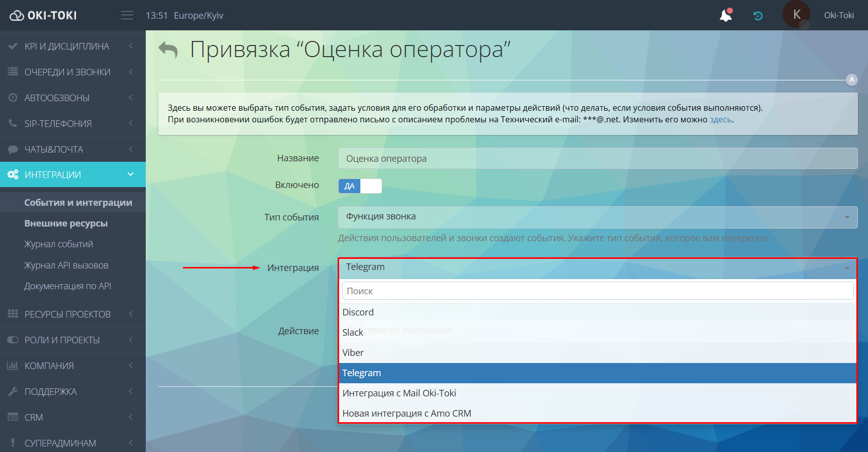Open Журнал API вызовов submenu item
The width and height of the screenshot is (868, 452).
click(66, 265)
